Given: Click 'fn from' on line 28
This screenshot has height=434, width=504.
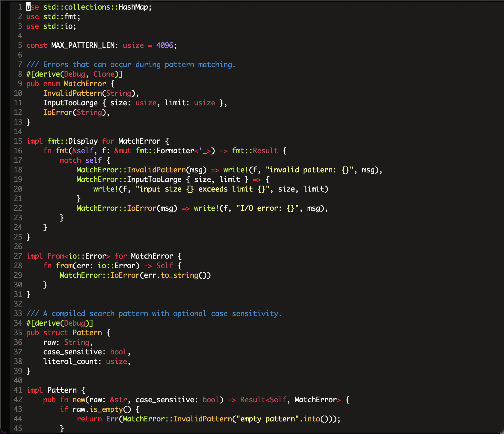Looking at the screenshot, I should coord(58,265).
